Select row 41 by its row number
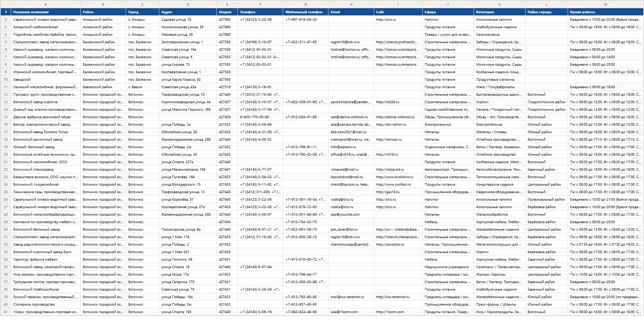The height and width of the screenshot is (322, 644). click(x=5, y=312)
